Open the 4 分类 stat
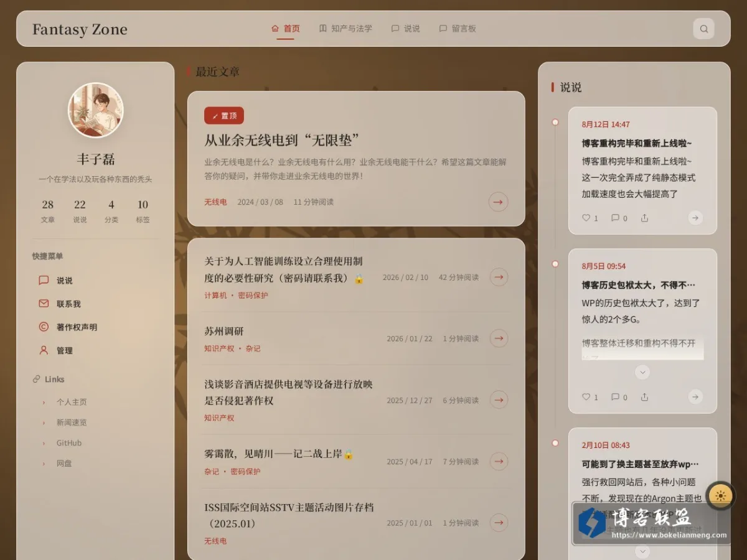This screenshot has width=747, height=560. (111, 211)
